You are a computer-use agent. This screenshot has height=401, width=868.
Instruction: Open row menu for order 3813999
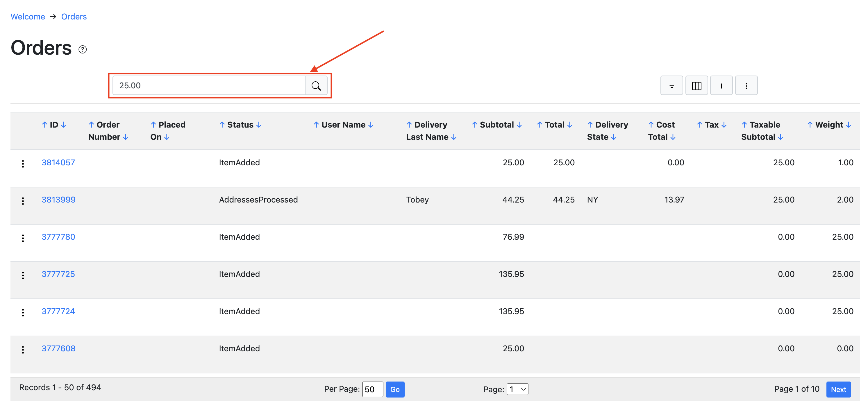pyautogui.click(x=23, y=201)
